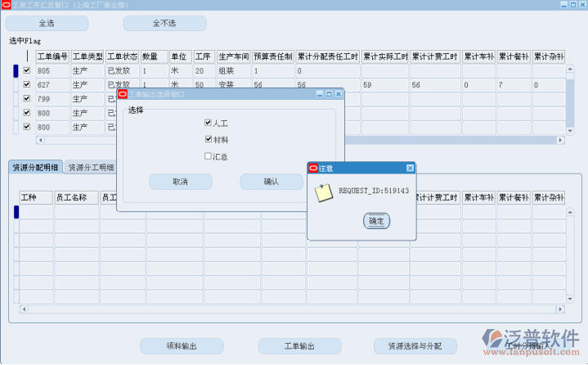
Task: Click the first 工种 cell in lower table
Action: pyautogui.click(x=36, y=213)
